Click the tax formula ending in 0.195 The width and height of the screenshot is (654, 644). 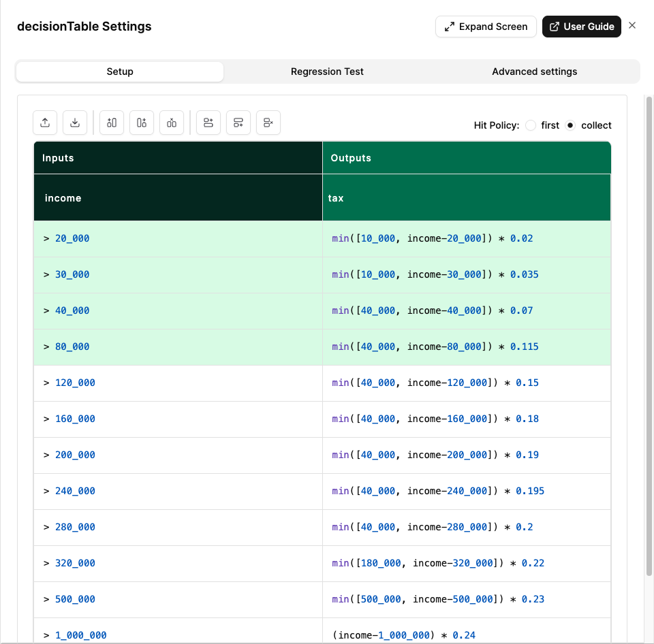pos(467,492)
